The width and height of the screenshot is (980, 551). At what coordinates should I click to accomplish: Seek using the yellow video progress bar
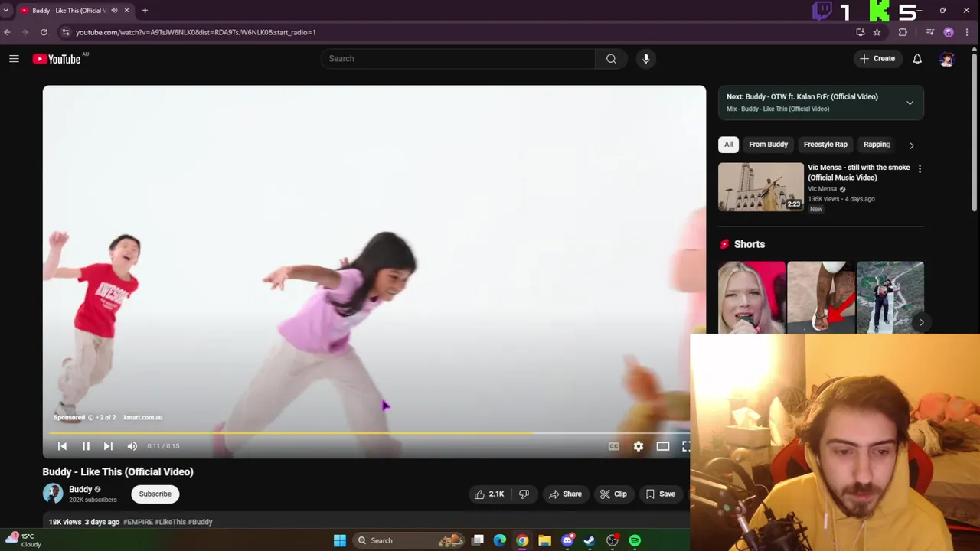coord(370,433)
